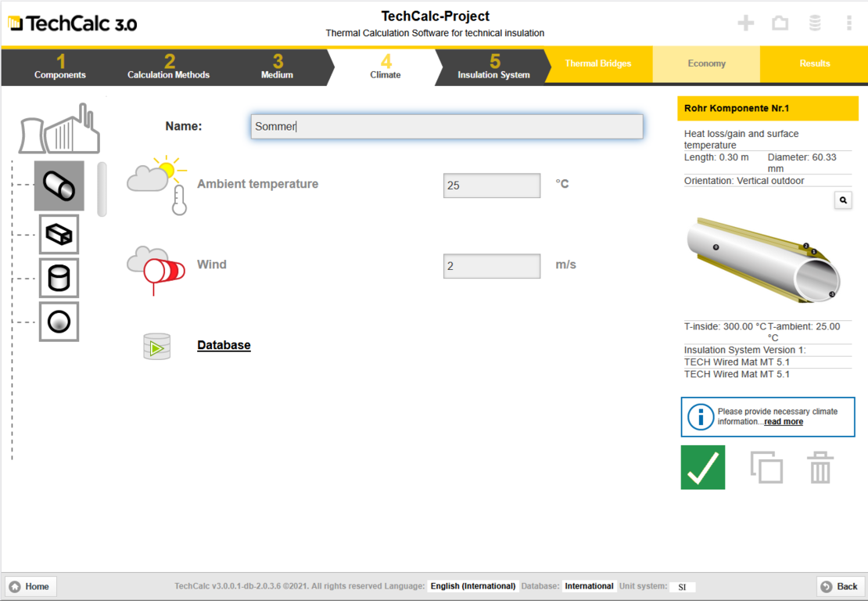The height and width of the screenshot is (601, 868).
Task: Open the project folder icon in header
Action: (x=780, y=23)
